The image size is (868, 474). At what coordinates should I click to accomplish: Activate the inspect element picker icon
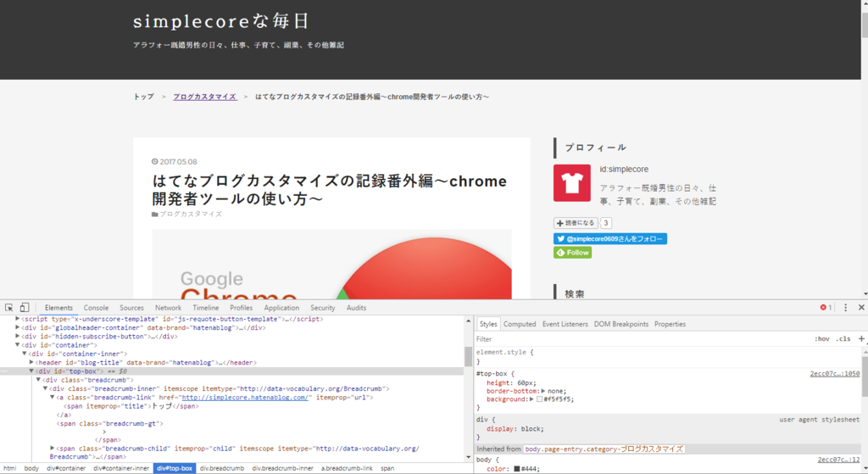coord(8,307)
